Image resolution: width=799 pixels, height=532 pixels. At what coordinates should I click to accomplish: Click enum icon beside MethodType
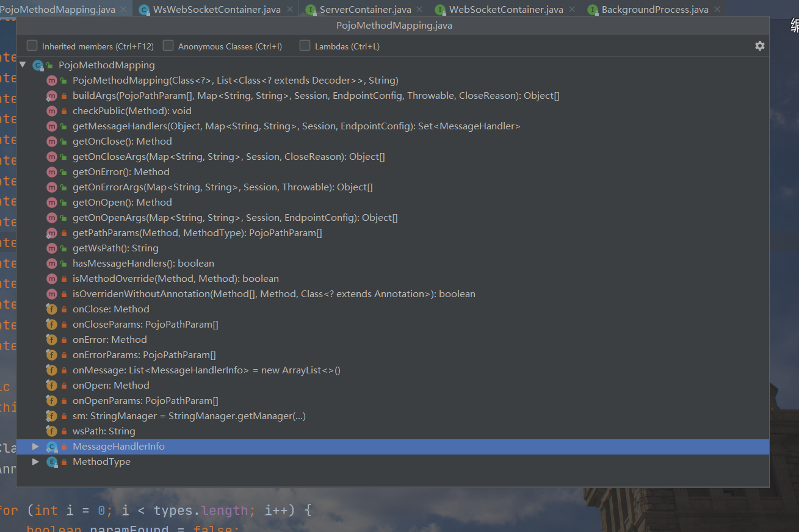pyautogui.click(x=52, y=462)
